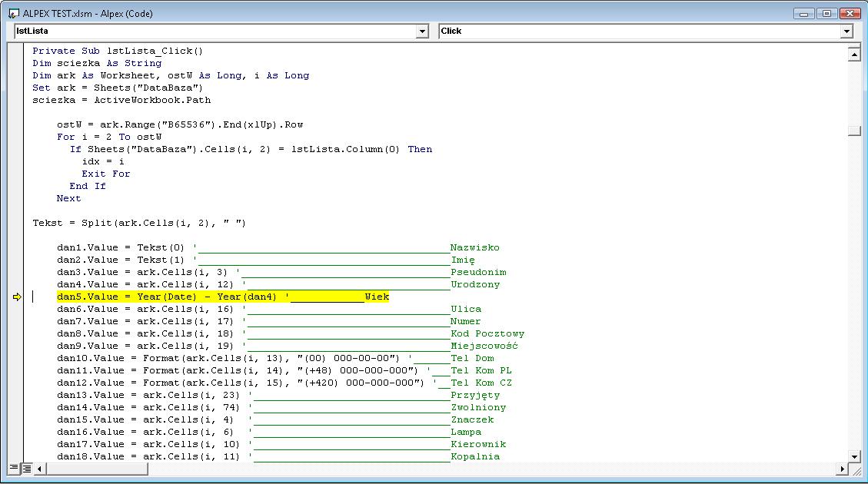The image size is (868, 484).
Task: Click the line 'Tekst = Split(ark.Cells(i, 2), " ")'
Action: [139, 223]
